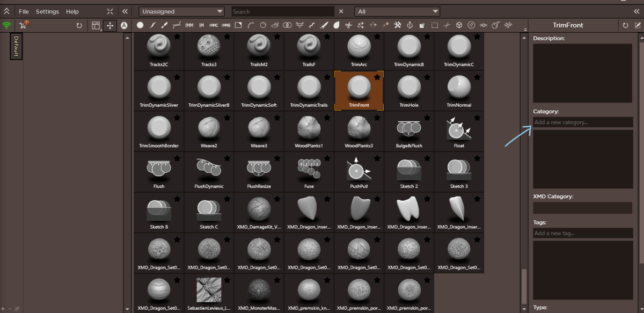The height and width of the screenshot is (313, 644).
Task: Click the circled A icon
Action: [125, 25]
